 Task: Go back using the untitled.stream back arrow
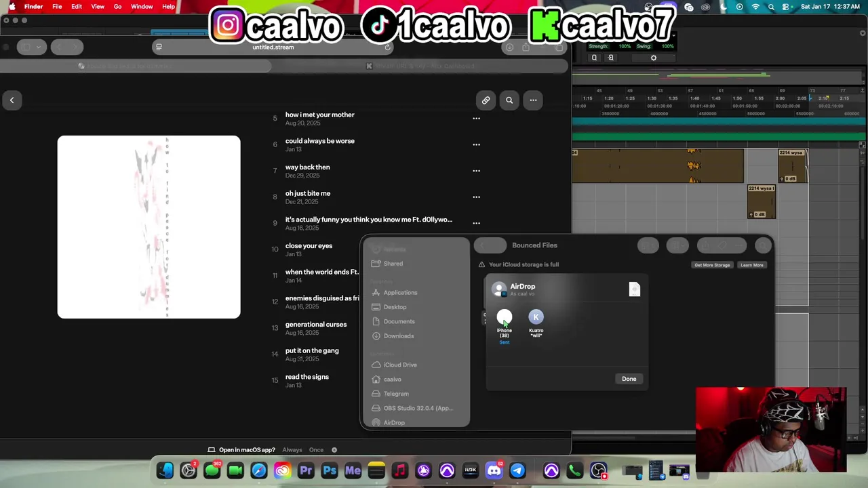[x=12, y=100]
